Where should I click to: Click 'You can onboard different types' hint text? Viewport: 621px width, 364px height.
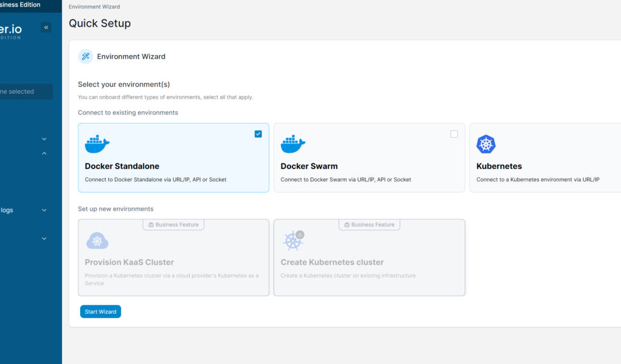166,97
